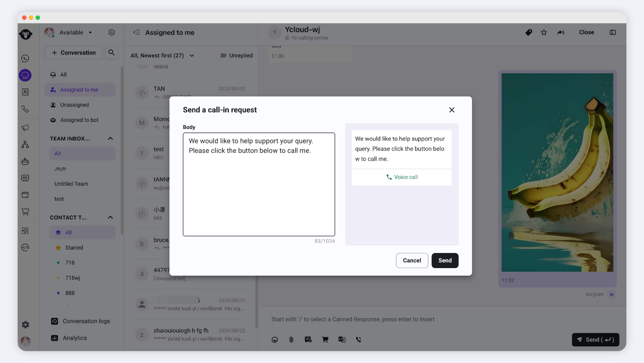Cancel the call-in request
644x363 pixels.
tap(412, 260)
